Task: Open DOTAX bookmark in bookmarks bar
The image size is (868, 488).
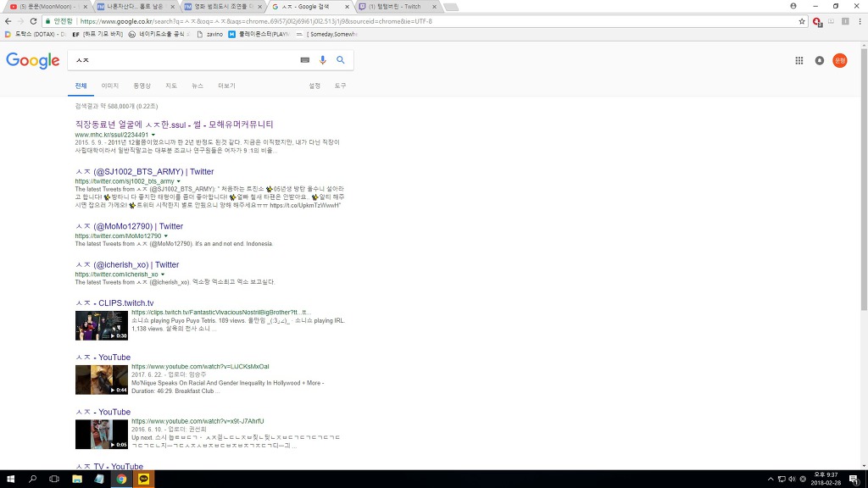Action: pos(34,34)
